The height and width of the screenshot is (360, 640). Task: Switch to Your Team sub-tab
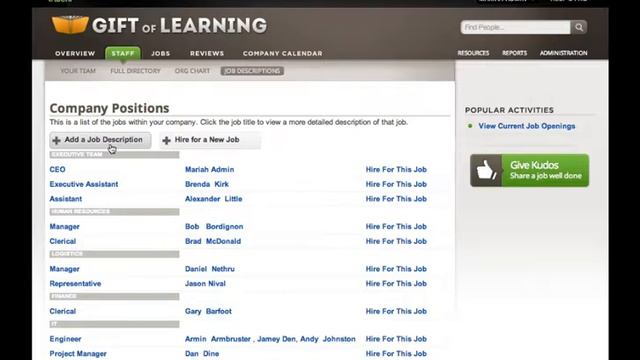pos(78,71)
